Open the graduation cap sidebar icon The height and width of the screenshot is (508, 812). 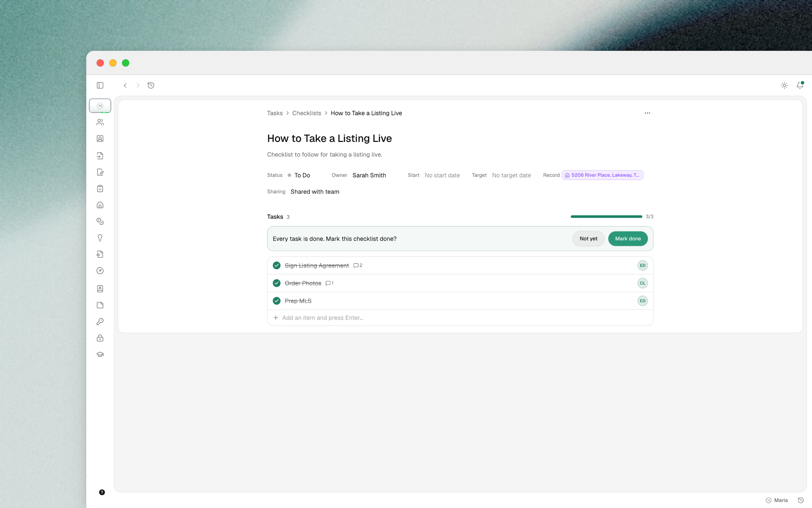click(x=100, y=354)
